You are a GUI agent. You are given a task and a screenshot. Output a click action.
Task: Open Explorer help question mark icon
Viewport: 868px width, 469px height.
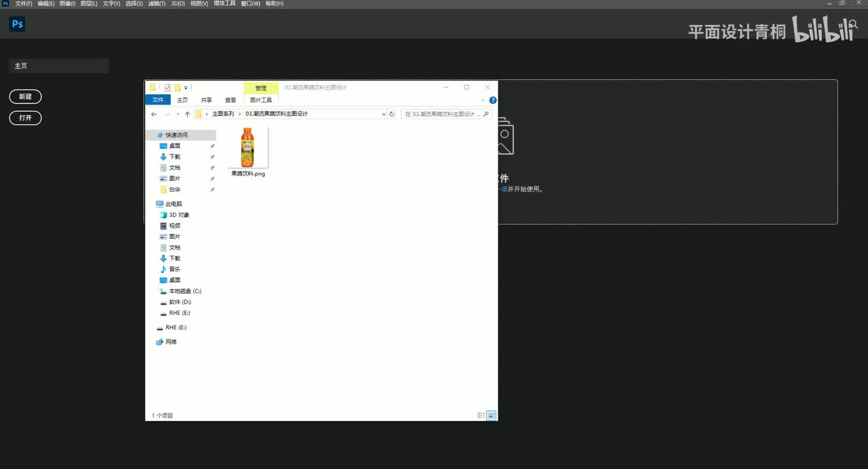(493, 100)
